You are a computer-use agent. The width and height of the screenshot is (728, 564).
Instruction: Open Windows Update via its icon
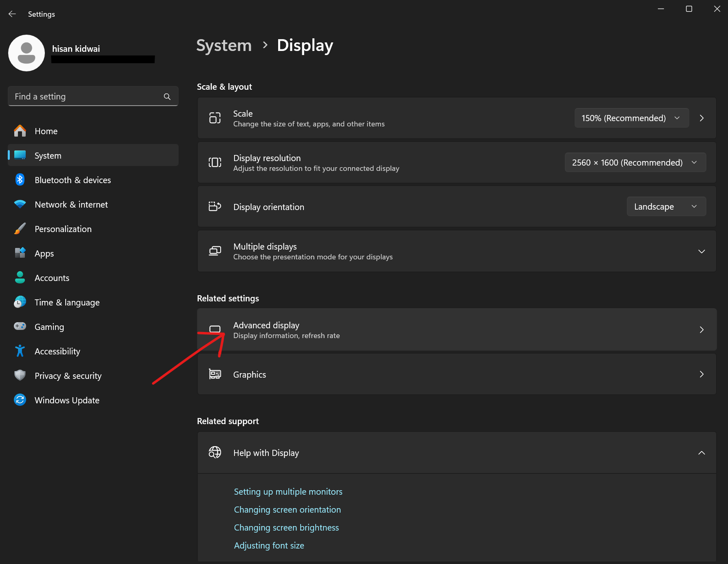(20, 400)
